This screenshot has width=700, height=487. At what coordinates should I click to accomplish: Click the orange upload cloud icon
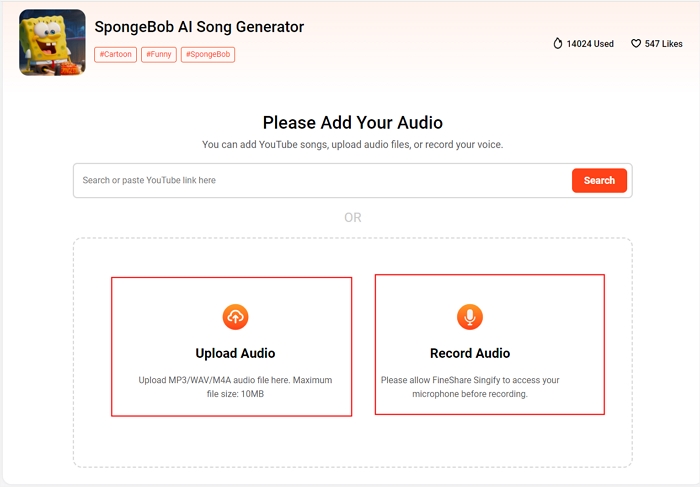235,317
